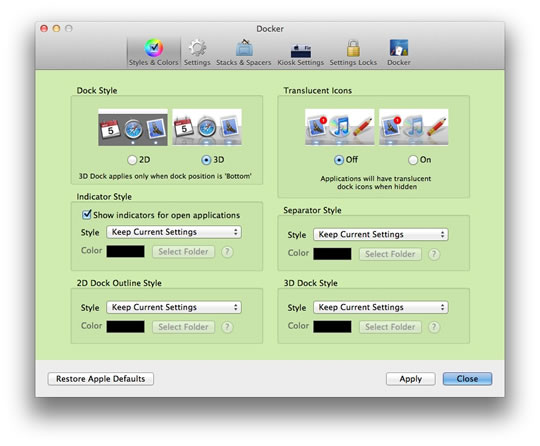This screenshot has width=540, height=446.
Task: Minimize window with the yellow button
Action: click(x=56, y=28)
